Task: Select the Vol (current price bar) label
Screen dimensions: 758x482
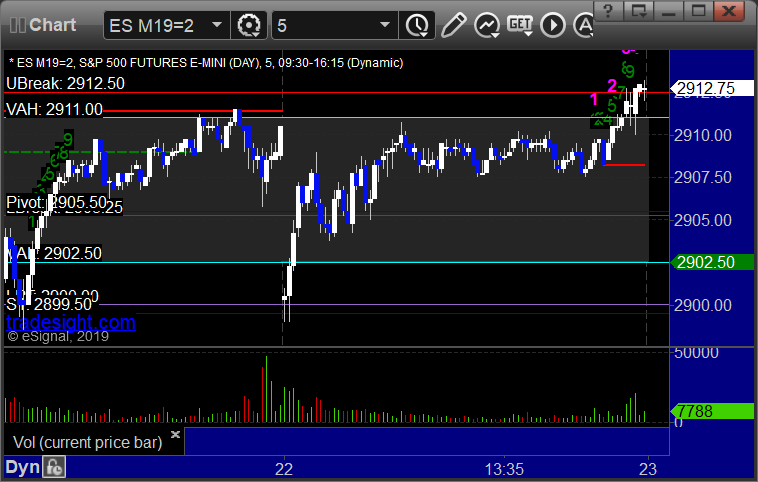Action: tap(87, 442)
